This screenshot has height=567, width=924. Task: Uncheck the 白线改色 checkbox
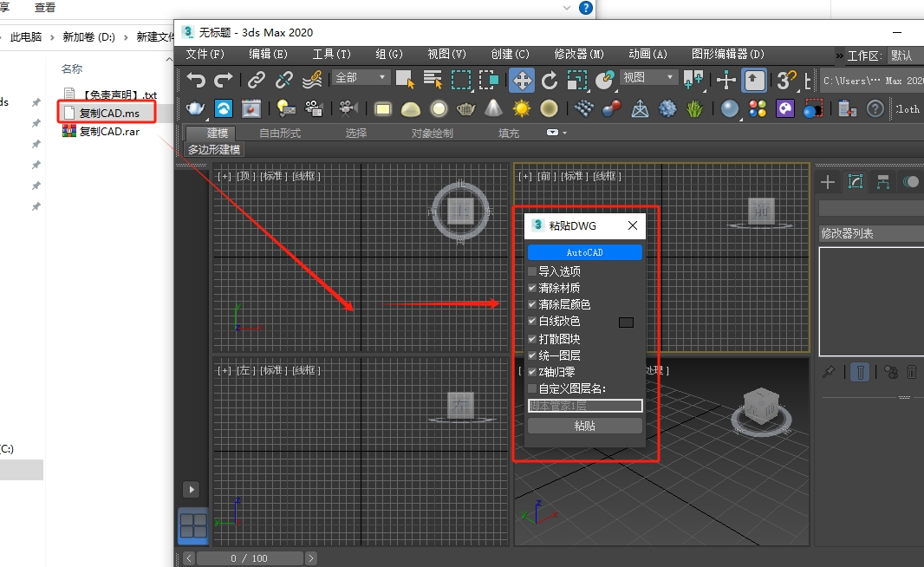pyautogui.click(x=532, y=321)
